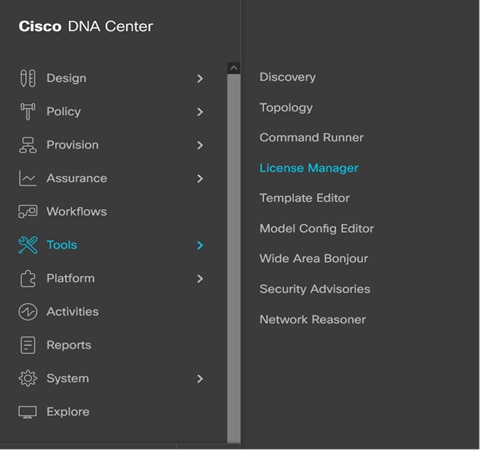The width and height of the screenshot is (480, 450).
Task: Expand the Assurance submenu chevron
Action: click(x=200, y=179)
